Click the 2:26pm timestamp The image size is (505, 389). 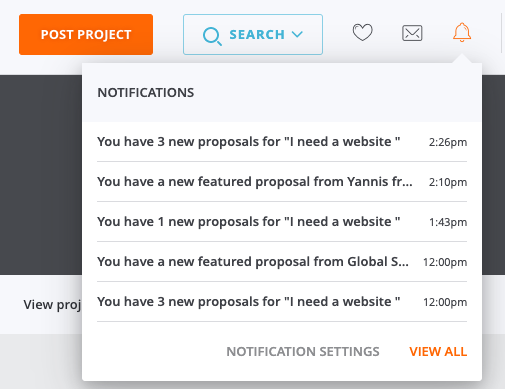pos(448,142)
